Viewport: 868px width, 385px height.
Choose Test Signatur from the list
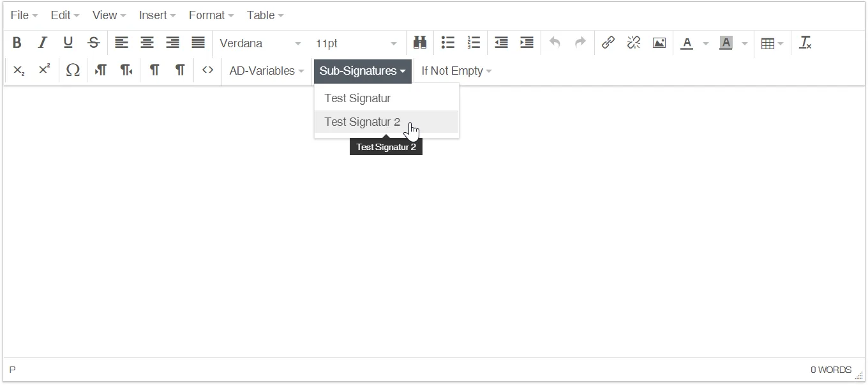(x=387, y=98)
